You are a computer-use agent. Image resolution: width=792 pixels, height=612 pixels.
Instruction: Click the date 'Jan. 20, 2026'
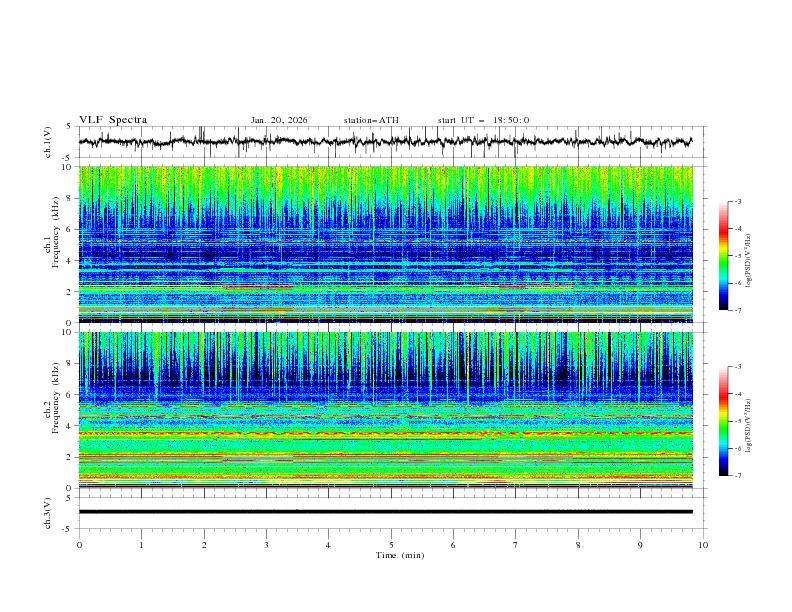pos(279,120)
